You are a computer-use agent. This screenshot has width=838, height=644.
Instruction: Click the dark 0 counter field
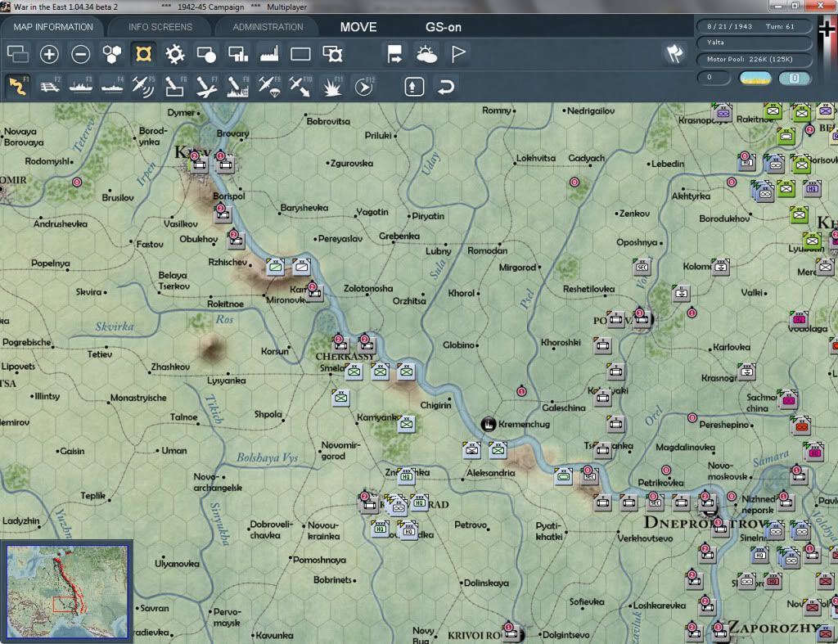click(714, 78)
